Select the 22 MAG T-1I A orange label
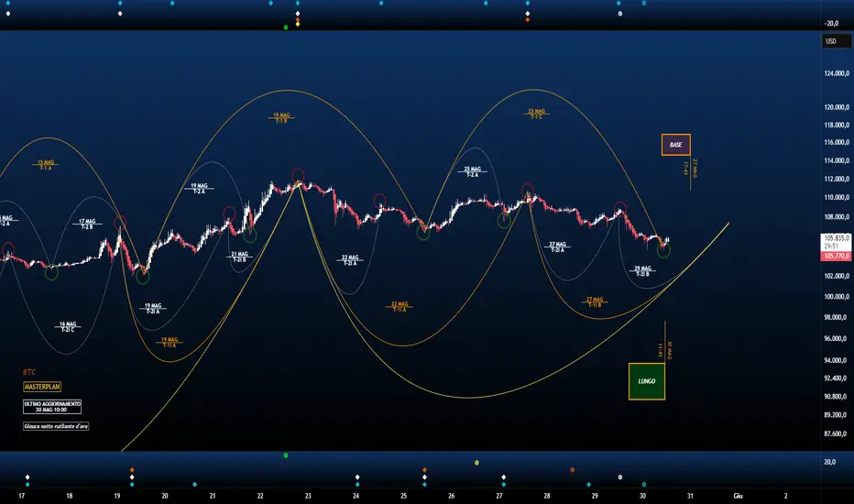The image size is (854, 504). pyautogui.click(x=400, y=307)
